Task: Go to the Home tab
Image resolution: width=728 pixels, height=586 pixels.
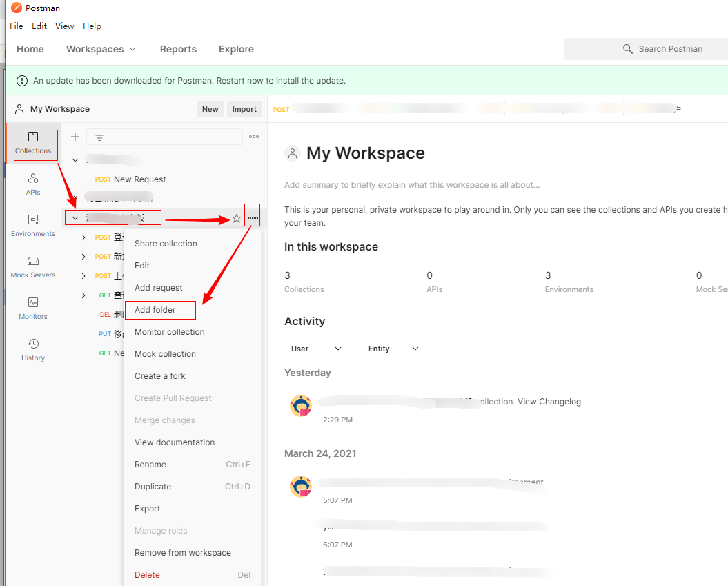Action: [x=30, y=49]
